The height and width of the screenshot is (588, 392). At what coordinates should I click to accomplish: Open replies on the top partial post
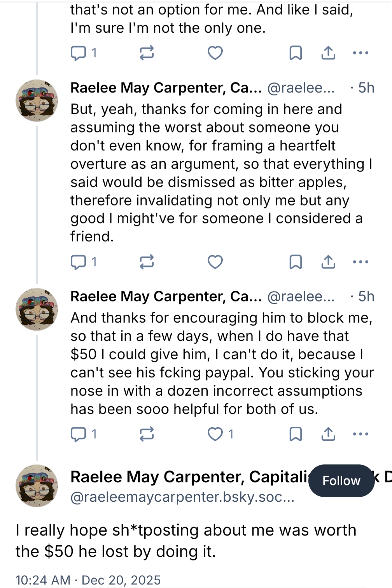click(x=78, y=52)
